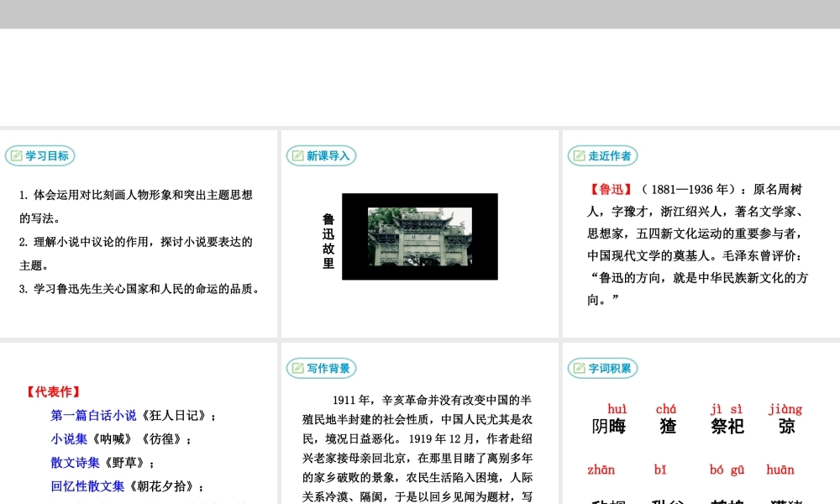Click the character 弶

click(787, 427)
